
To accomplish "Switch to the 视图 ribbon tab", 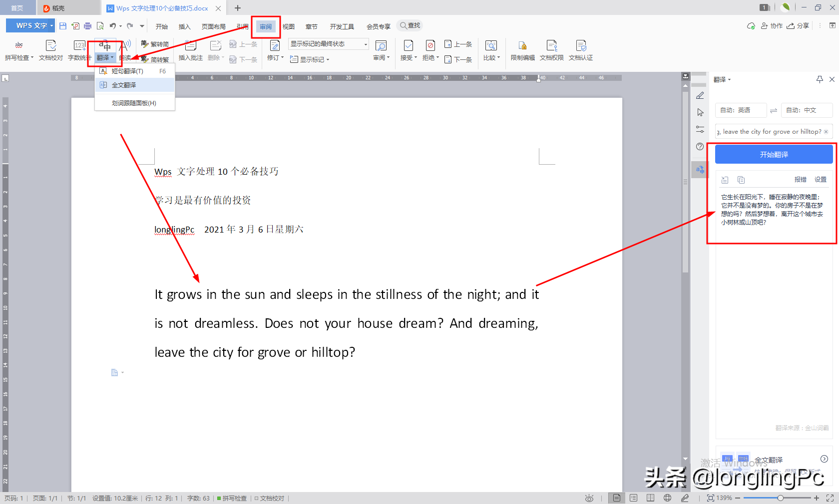I will (x=288, y=26).
